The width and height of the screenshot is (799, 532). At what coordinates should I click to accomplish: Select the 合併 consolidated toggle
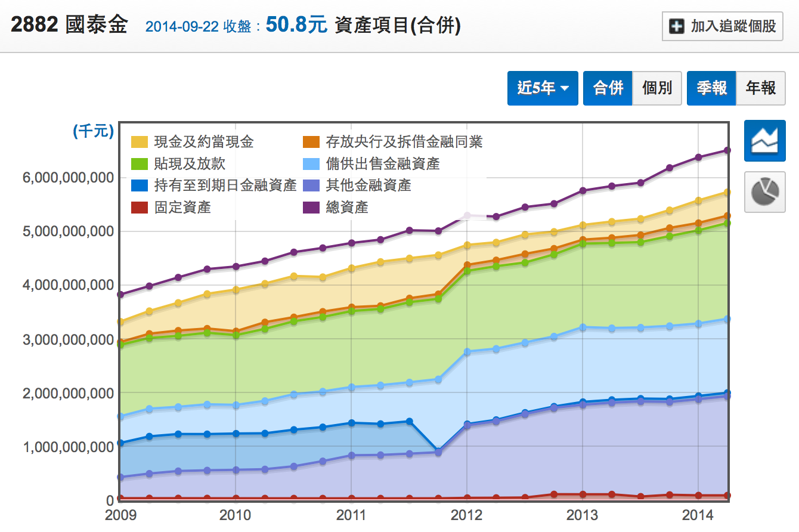[x=607, y=88]
